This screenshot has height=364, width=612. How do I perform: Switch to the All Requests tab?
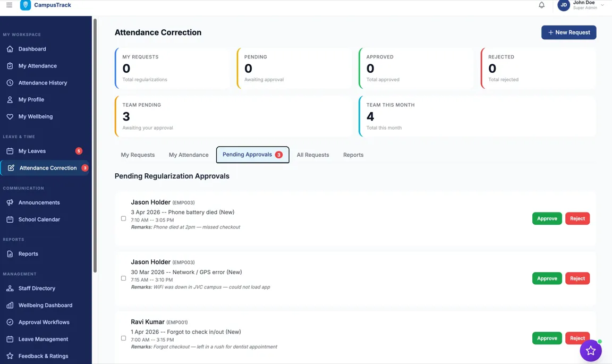coord(313,155)
